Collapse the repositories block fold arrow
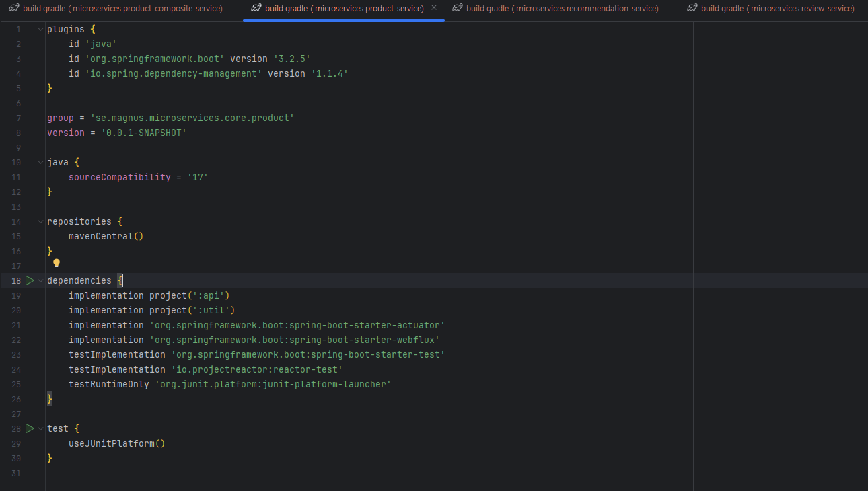The width and height of the screenshot is (868, 491). point(40,222)
